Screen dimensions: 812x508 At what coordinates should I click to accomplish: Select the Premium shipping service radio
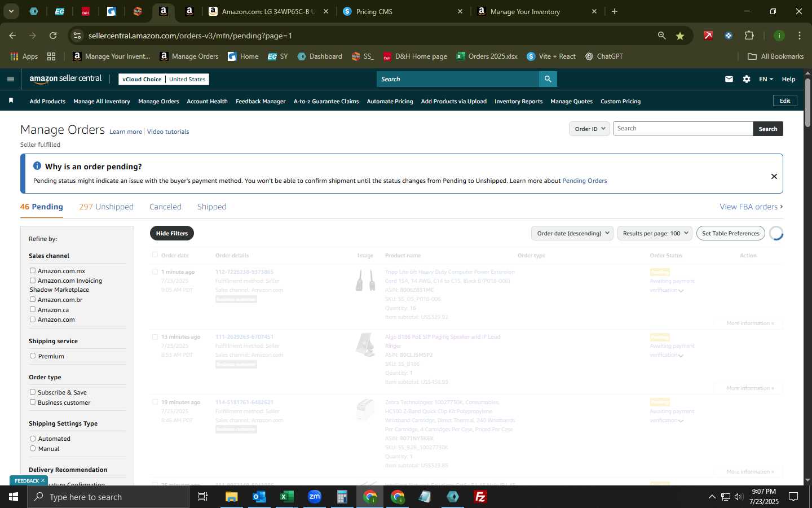[x=33, y=356]
